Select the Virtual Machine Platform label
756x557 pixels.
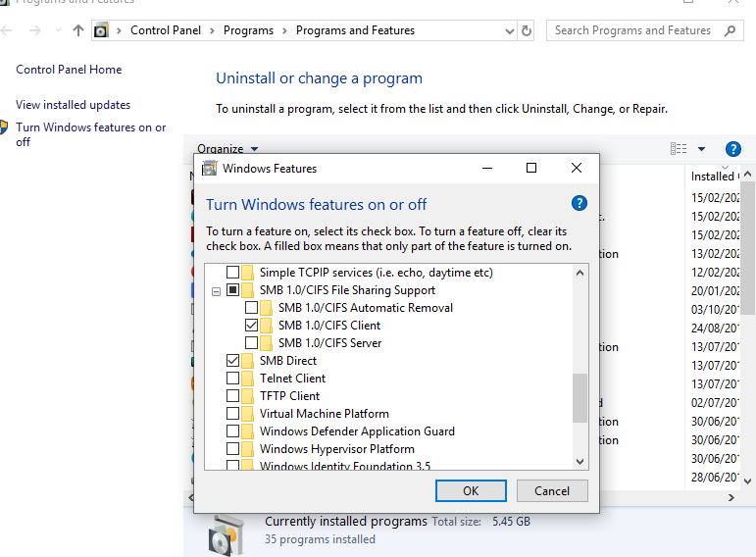(324, 413)
